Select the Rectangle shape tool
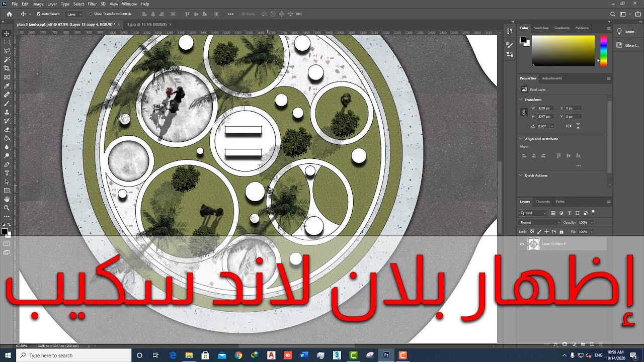Screen dimensions: 644x362 coord(7,191)
